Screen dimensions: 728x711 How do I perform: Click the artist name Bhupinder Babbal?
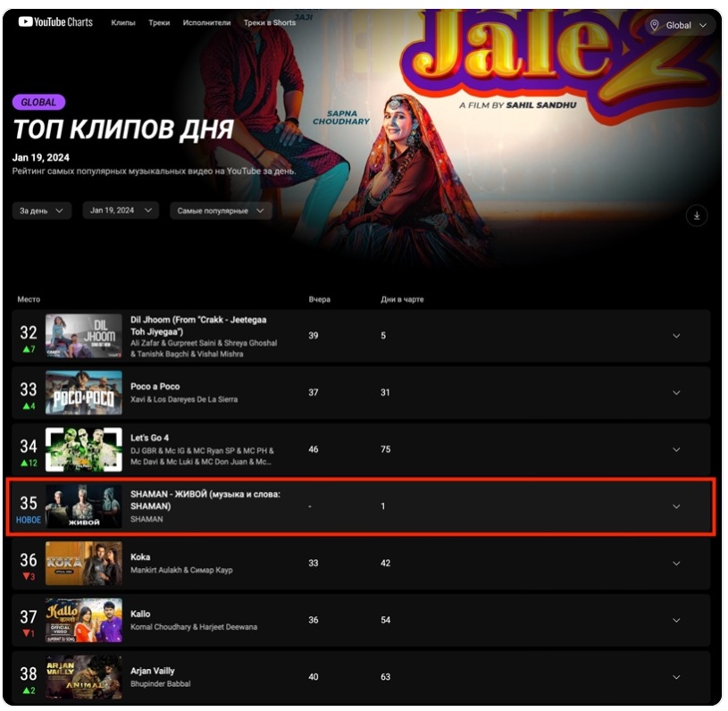click(160, 683)
